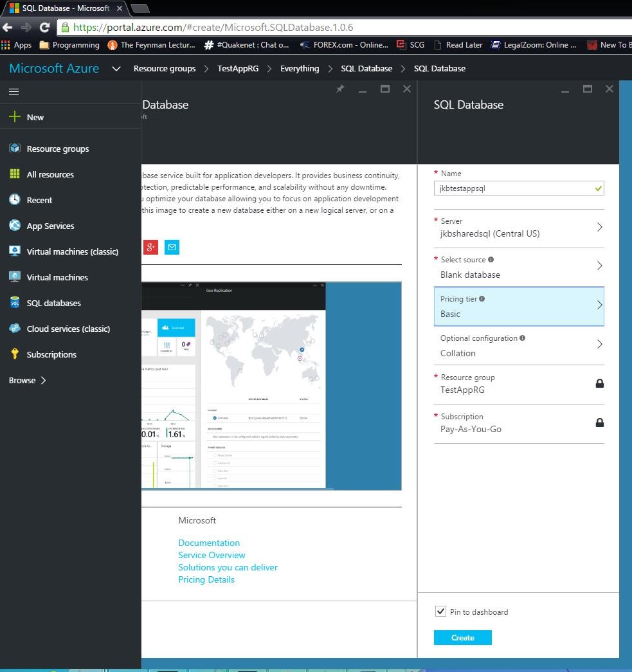The width and height of the screenshot is (632, 672).
Task: Expand the Select source row
Action: (519, 267)
